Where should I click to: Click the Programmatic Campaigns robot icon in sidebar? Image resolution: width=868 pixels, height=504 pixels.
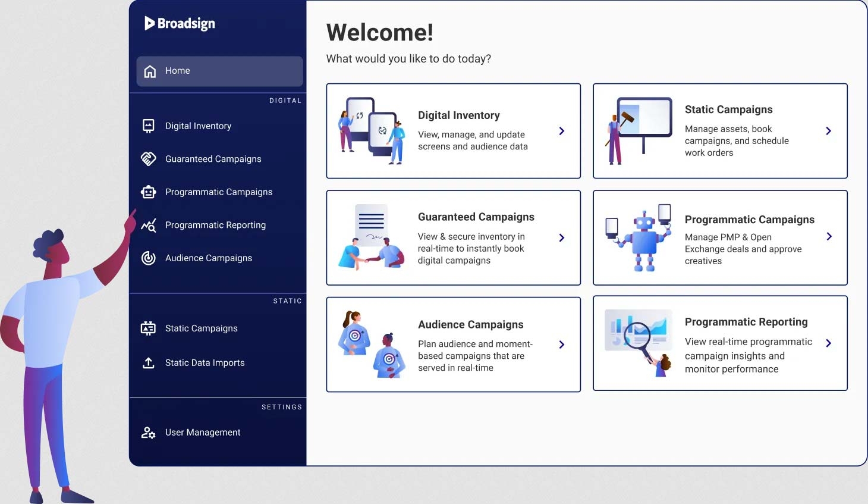149,192
